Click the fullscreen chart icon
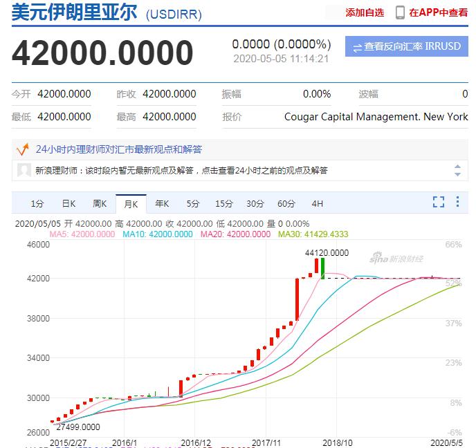476x448 pixels. pos(438,202)
